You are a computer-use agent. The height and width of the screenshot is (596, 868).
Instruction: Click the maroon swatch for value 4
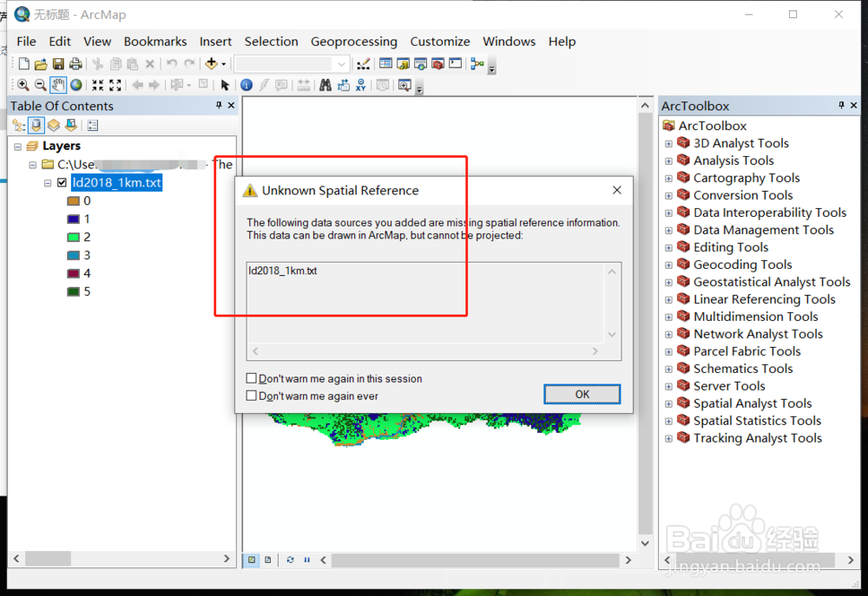[73, 273]
